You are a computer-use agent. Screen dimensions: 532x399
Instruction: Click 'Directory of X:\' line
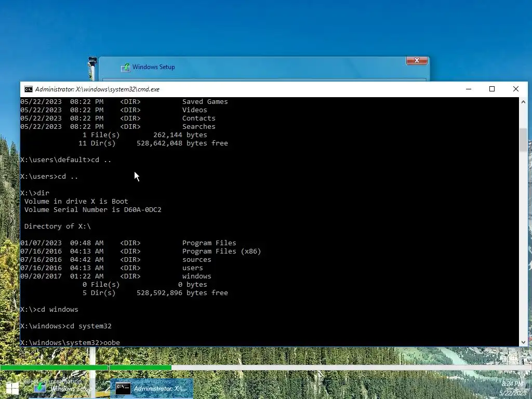coord(57,227)
